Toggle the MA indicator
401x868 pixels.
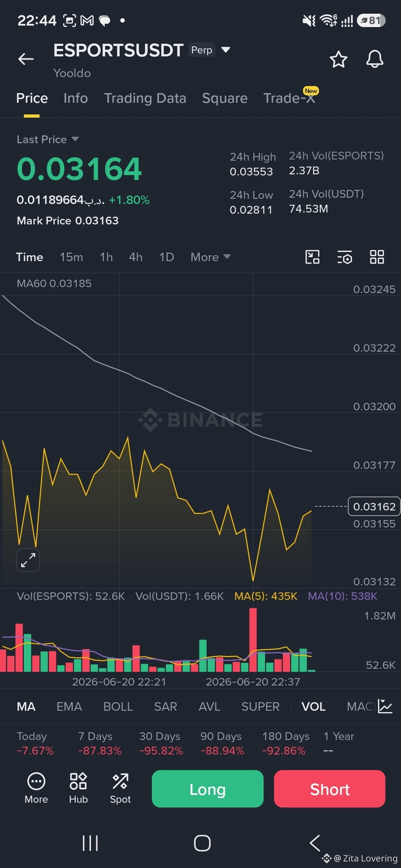[x=26, y=707]
